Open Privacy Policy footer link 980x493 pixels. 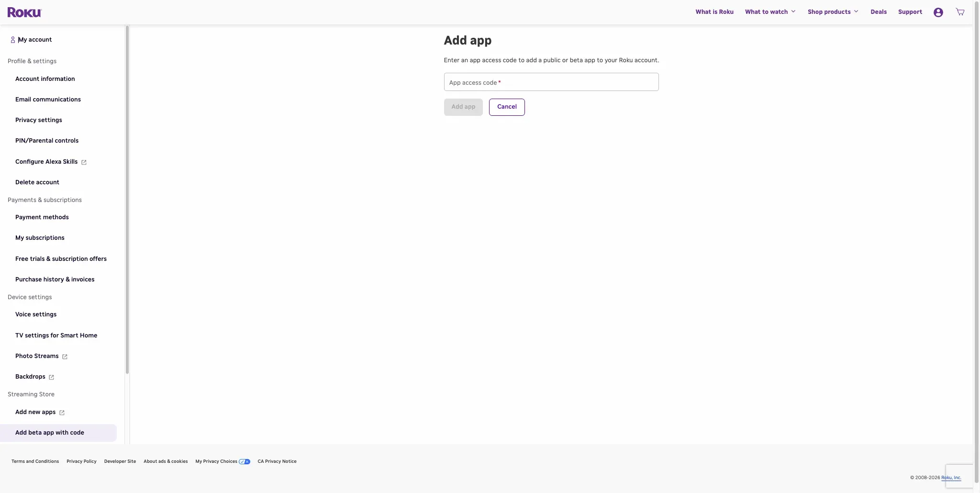(x=81, y=461)
